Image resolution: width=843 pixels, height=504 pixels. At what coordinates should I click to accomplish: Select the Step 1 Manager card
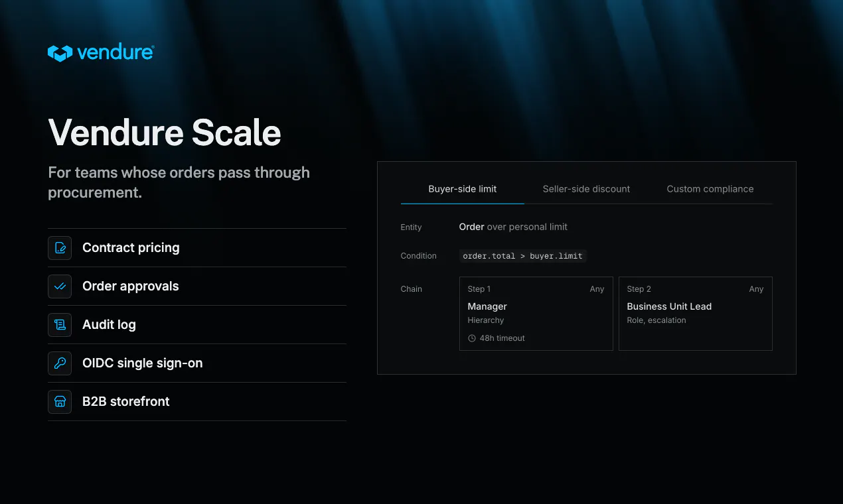click(536, 314)
